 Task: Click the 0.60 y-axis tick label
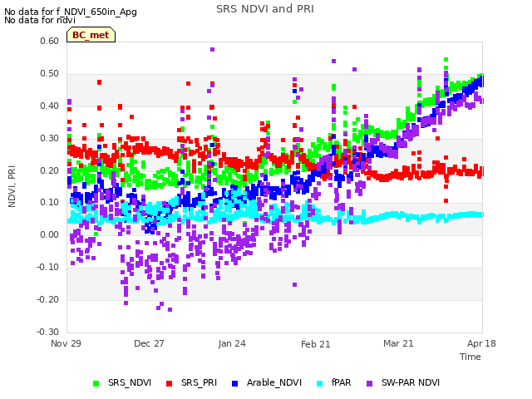(50, 41)
